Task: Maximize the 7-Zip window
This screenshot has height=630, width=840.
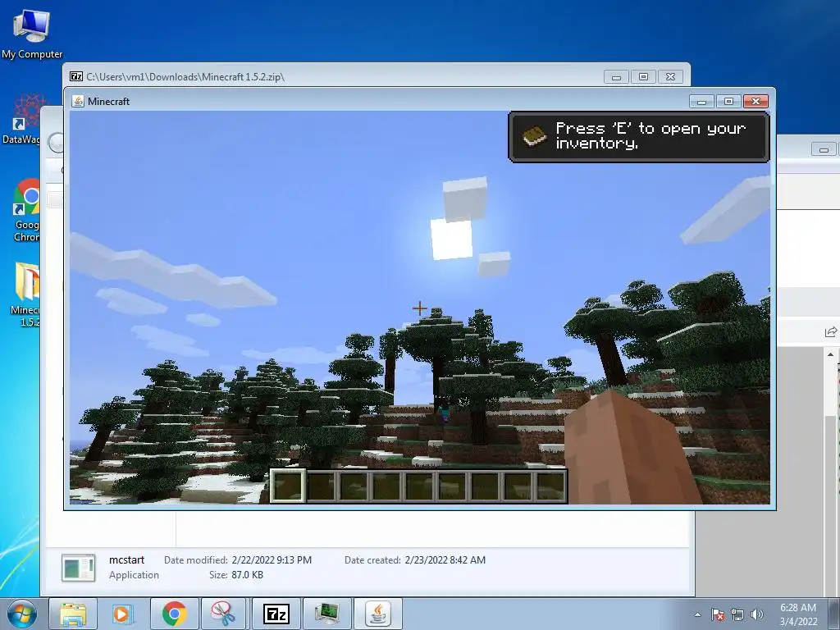Action: [x=643, y=77]
